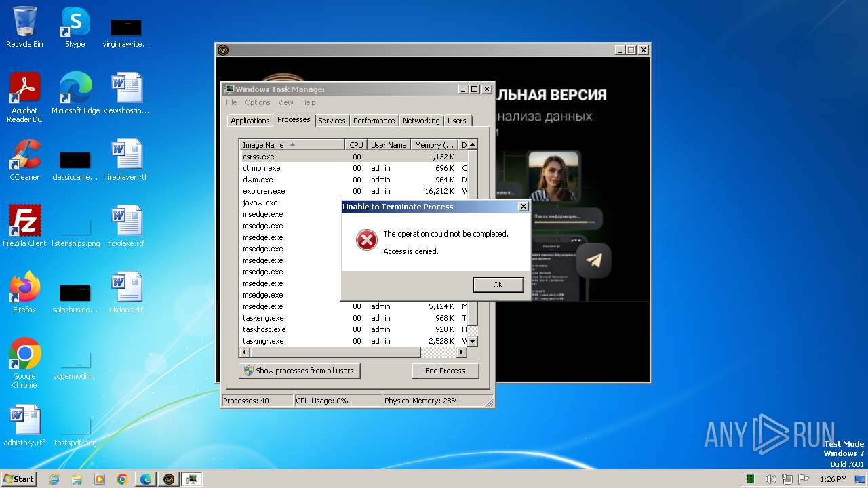Switch to the Applications tab
The height and width of the screenshot is (488, 868).
(250, 121)
